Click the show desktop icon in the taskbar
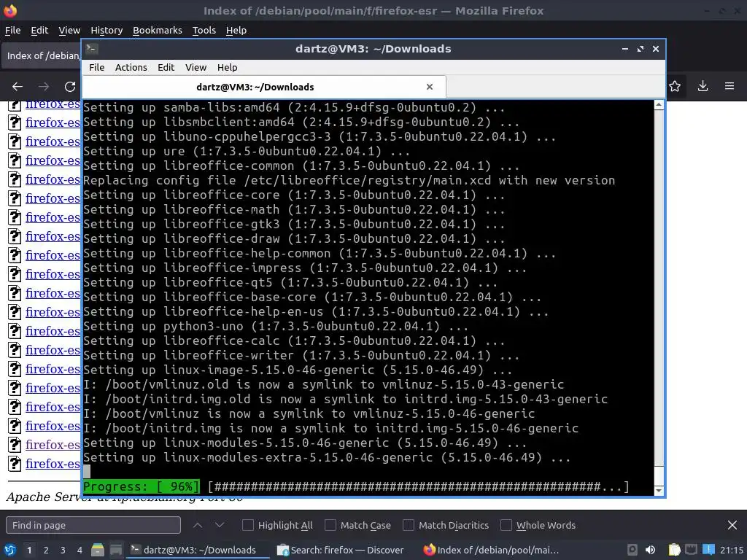The image size is (747, 560). pos(116,550)
